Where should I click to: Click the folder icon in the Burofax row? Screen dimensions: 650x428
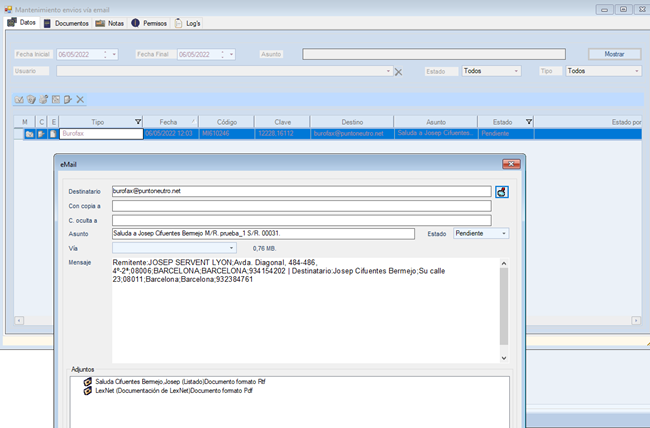coord(29,133)
